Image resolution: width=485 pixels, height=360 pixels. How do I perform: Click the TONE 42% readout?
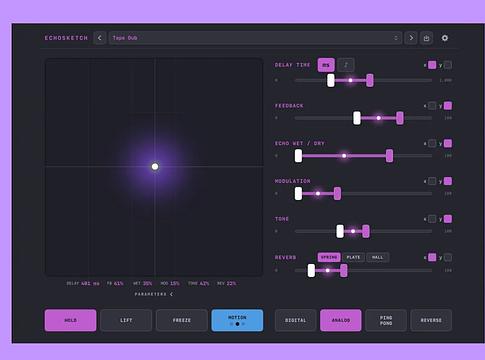[198, 283]
